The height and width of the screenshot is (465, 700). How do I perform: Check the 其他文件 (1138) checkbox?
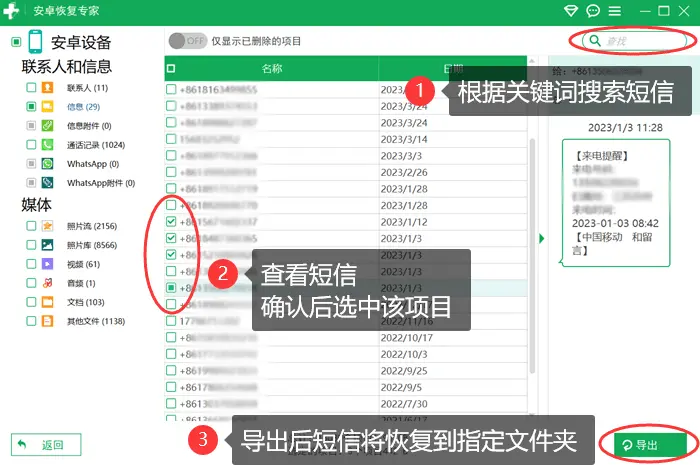coord(31,321)
